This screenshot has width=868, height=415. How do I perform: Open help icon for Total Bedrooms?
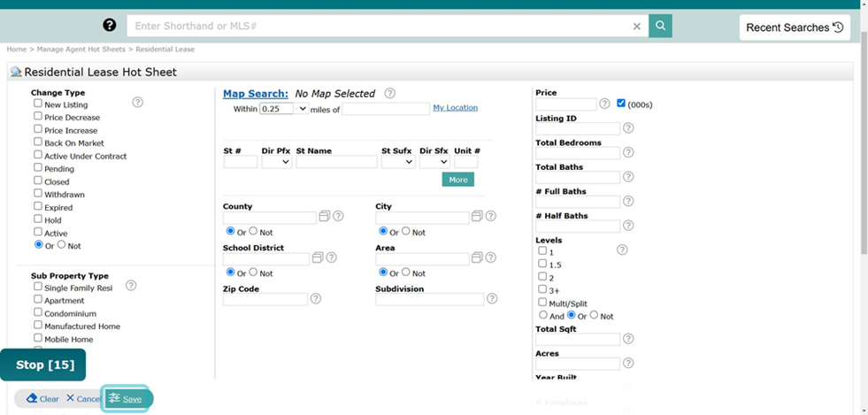click(628, 152)
